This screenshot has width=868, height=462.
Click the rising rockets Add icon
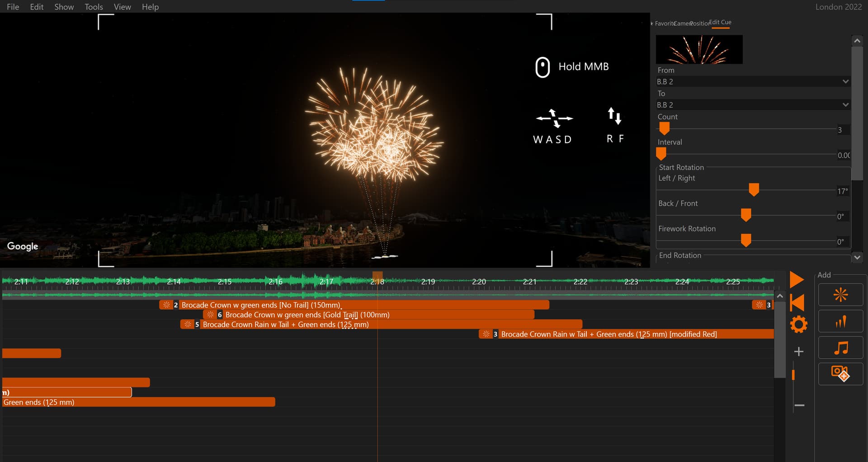coord(840,321)
